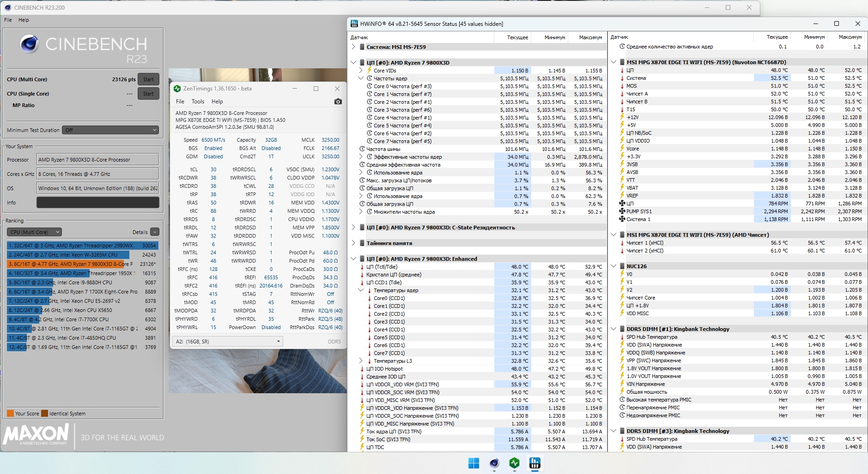Expand the Система: MSI MS-7E59 sensor group
The width and height of the screenshot is (868, 474).
point(353,47)
